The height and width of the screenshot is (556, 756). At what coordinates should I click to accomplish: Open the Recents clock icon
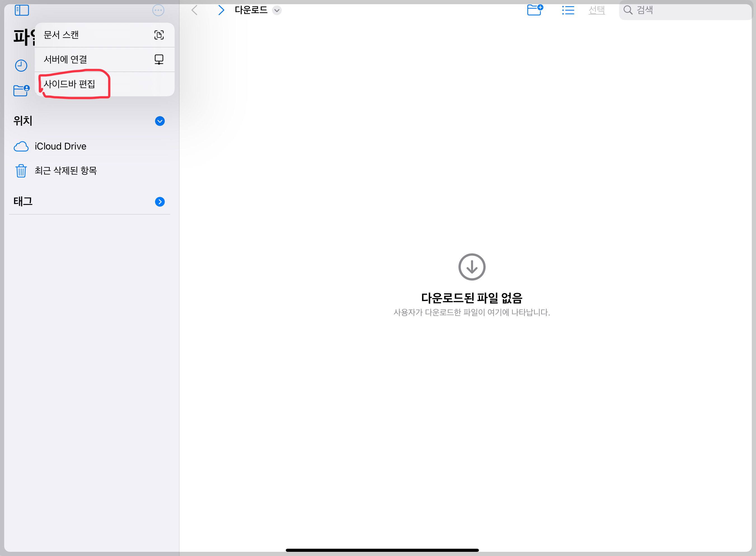click(x=21, y=66)
